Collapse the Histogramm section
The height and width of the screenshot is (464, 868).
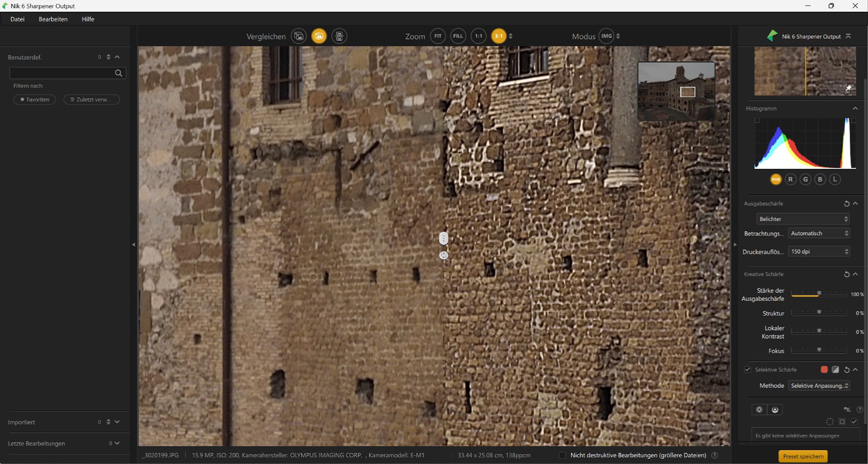coord(855,109)
